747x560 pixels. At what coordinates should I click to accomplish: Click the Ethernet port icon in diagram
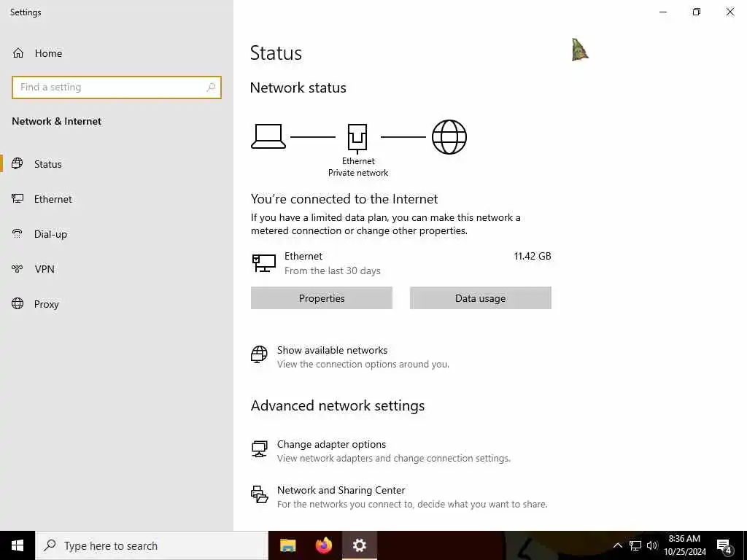click(x=357, y=138)
